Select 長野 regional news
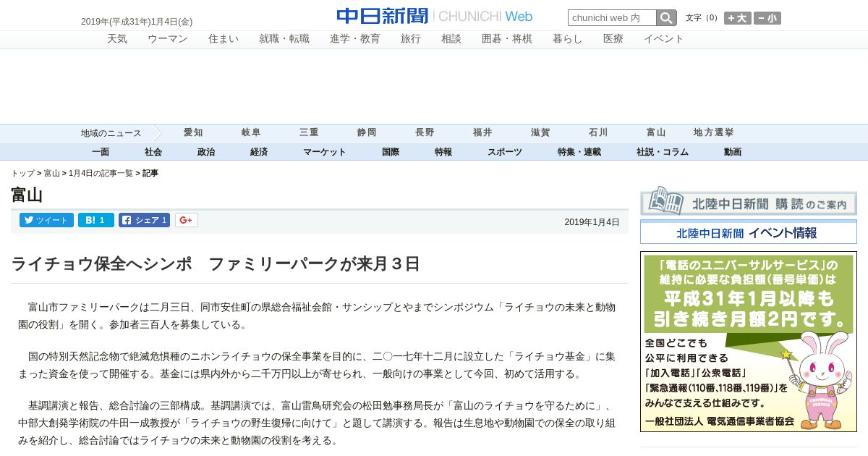The height and width of the screenshot is (456, 868). pyautogui.click(x=425, y=133)
